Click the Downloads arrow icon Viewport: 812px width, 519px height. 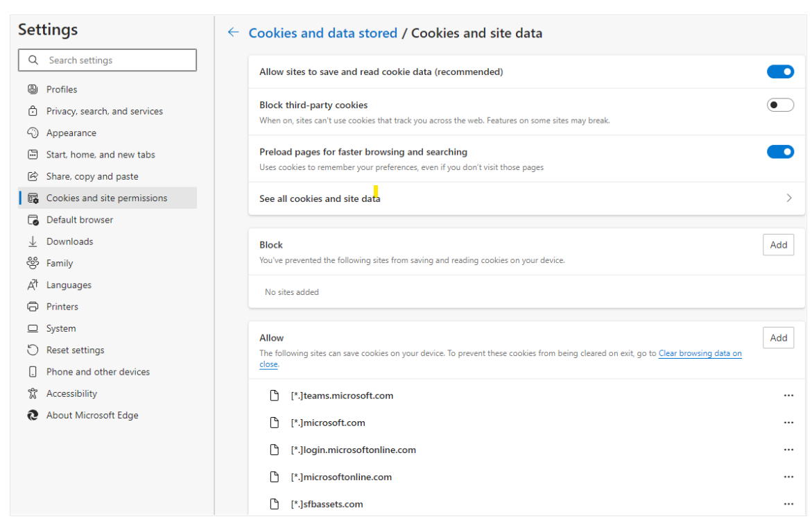(33, 241)
